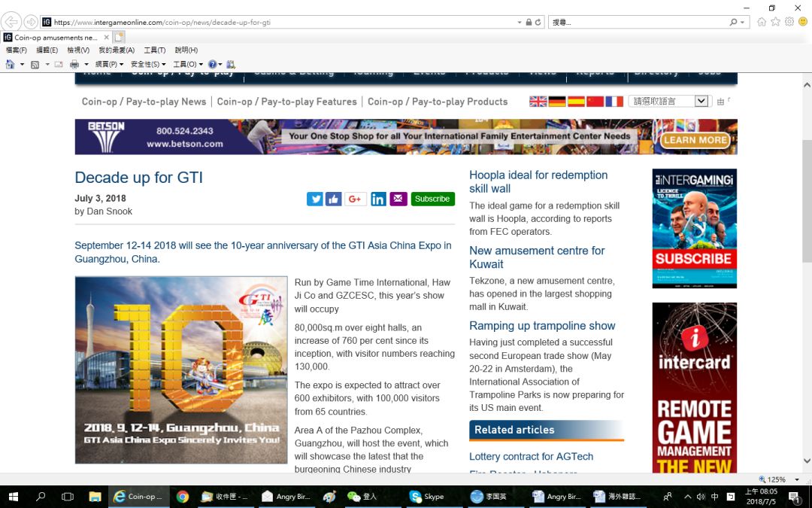Read 'Hoopla ideal for redemption skill wall' article
The width and height of the screenshot is (812, 508).
coord(538,182)
